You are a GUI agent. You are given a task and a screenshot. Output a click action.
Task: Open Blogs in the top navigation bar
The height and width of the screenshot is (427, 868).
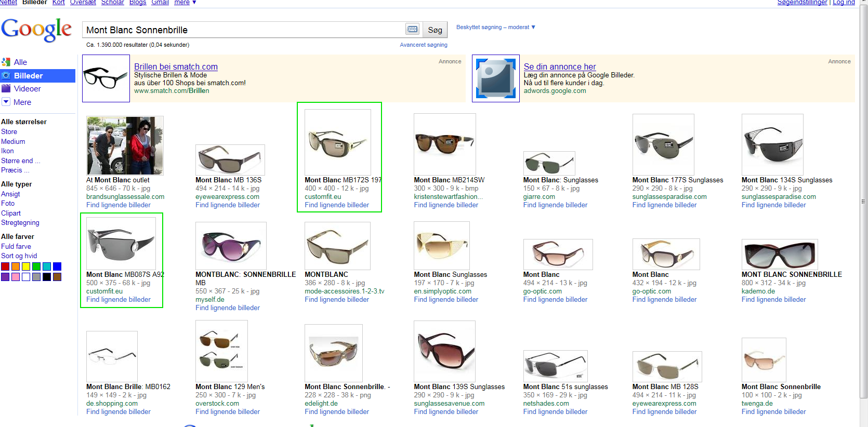coord(138,3)
